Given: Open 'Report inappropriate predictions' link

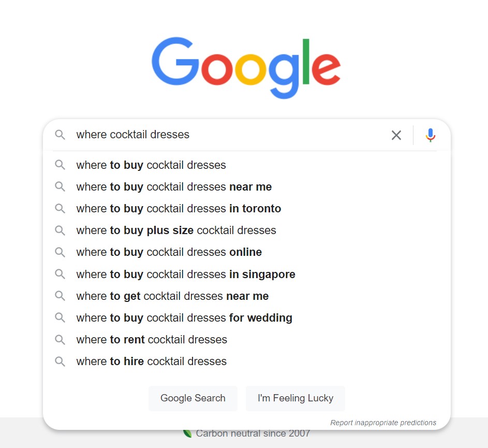Looking at the screenshot, I should pos(383,422).
